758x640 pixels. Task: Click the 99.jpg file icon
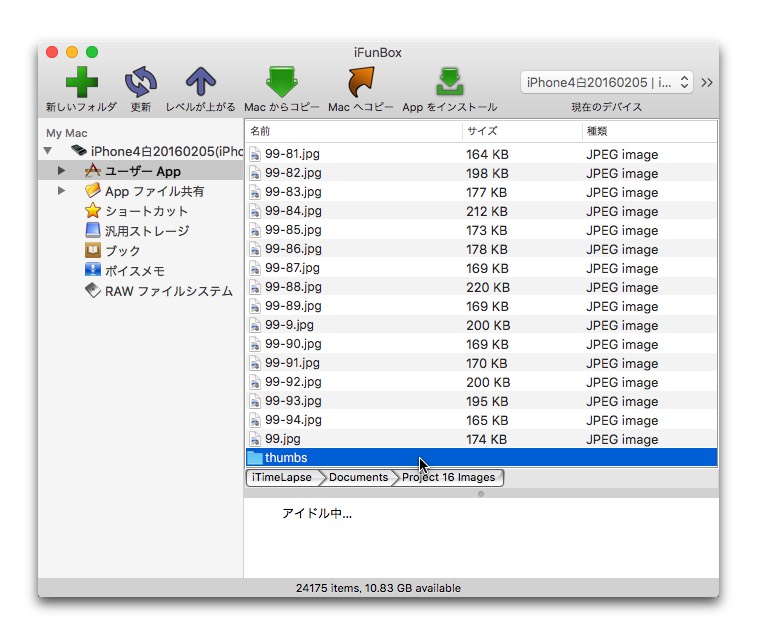click(x=255, y=439)
